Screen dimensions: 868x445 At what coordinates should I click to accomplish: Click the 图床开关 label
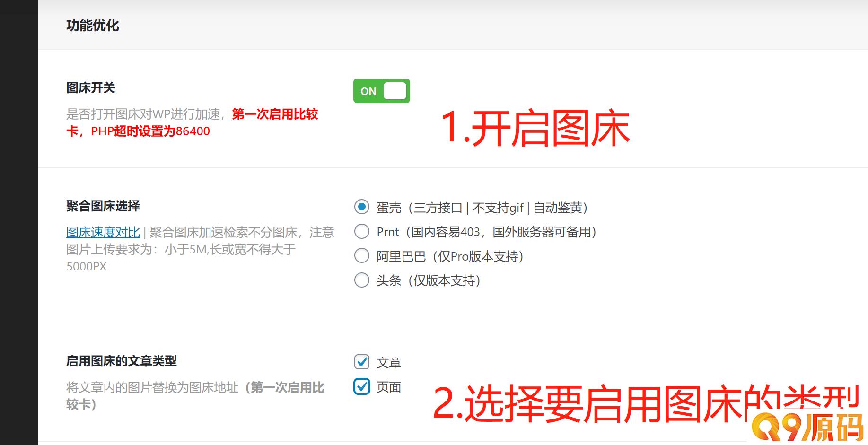(x=91, y=87)
